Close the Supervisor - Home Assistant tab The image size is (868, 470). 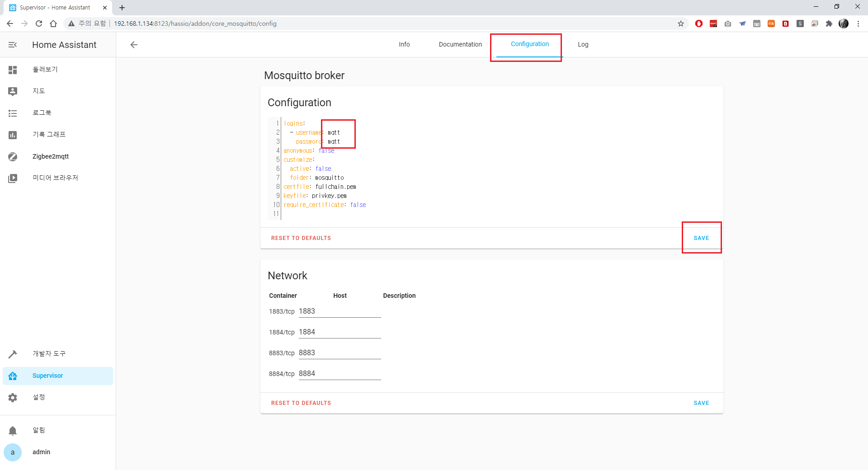pyautogui.click(x=105, y=8)
